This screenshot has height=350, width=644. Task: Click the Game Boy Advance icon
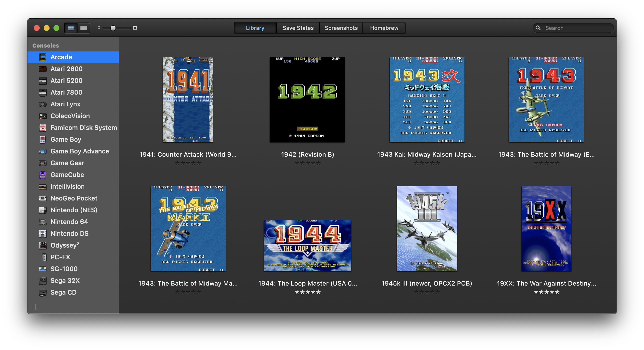pyautogui.click(x=43, y=151)
